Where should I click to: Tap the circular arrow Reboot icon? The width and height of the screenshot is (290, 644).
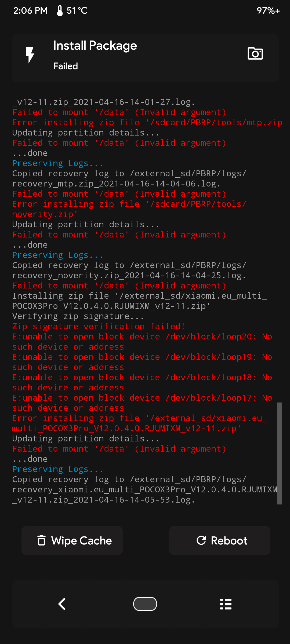201,540
